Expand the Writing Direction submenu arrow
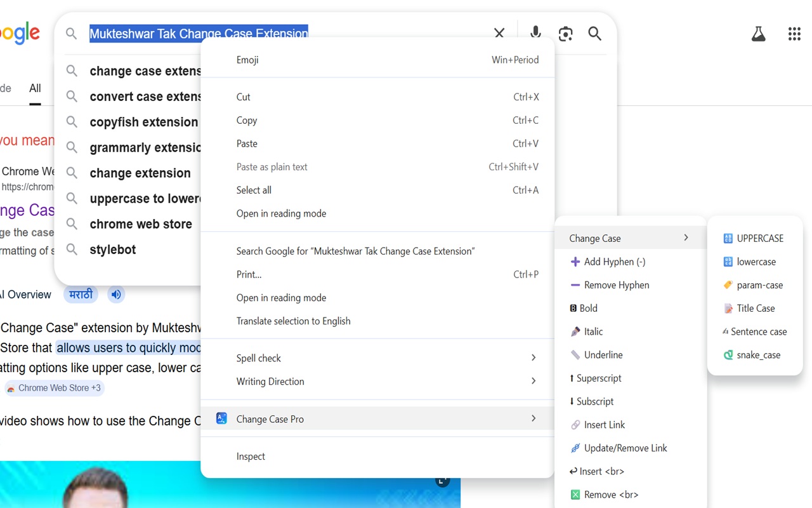812x508 pixels. (x=534, y=381)
